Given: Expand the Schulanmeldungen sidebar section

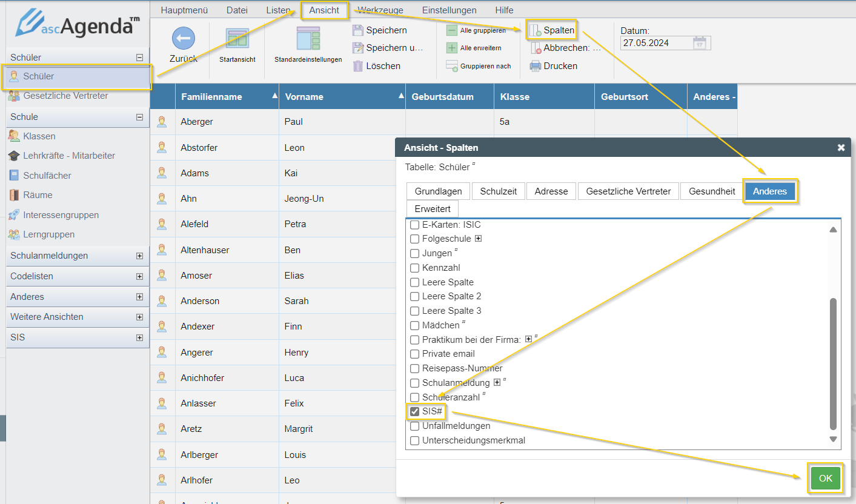Looking at the screenshot, I should click(x=139, y=256).
